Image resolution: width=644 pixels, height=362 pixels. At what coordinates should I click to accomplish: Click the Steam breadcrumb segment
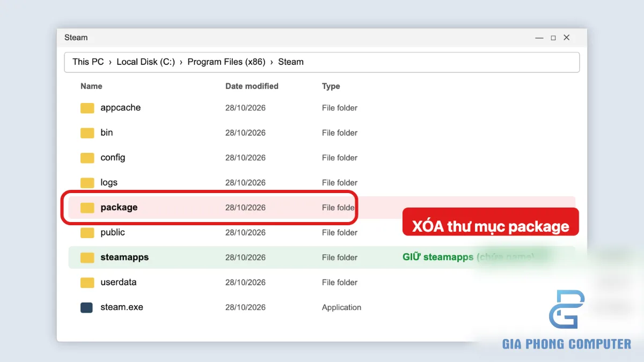tap(291, 62)
